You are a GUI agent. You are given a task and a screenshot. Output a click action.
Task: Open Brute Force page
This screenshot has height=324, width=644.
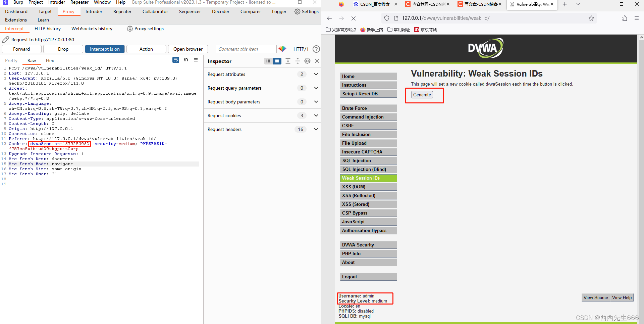(368, 108)
